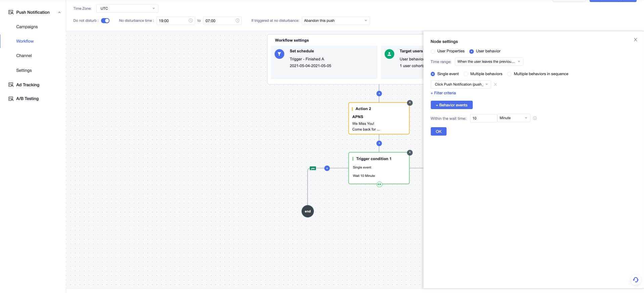Select the Action 2 APNS node
Screen dimensions: 644x293
click(x=379, y=118)
